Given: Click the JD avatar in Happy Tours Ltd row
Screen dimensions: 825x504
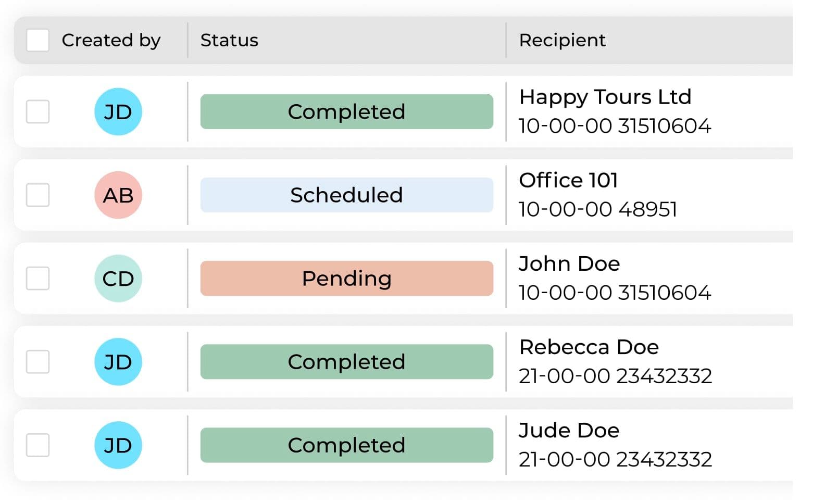Looking at the screenshot, I should (x=118, y=112).
